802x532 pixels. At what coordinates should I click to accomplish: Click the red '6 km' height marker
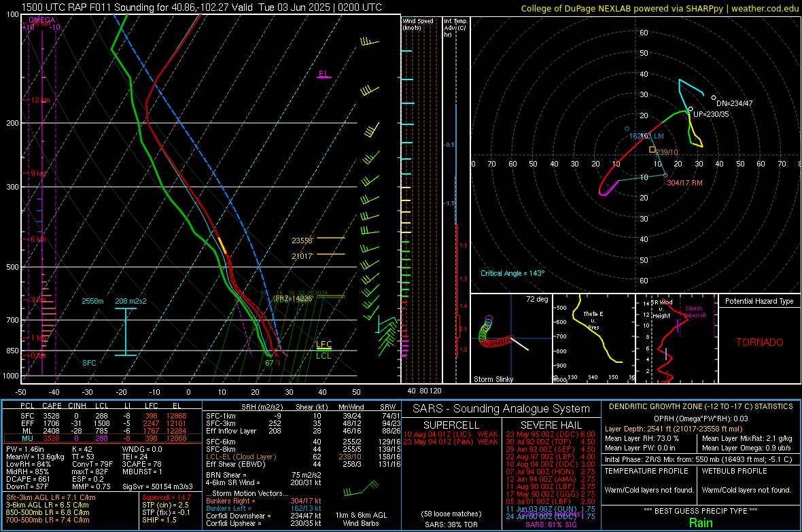[x=38, y=239]
